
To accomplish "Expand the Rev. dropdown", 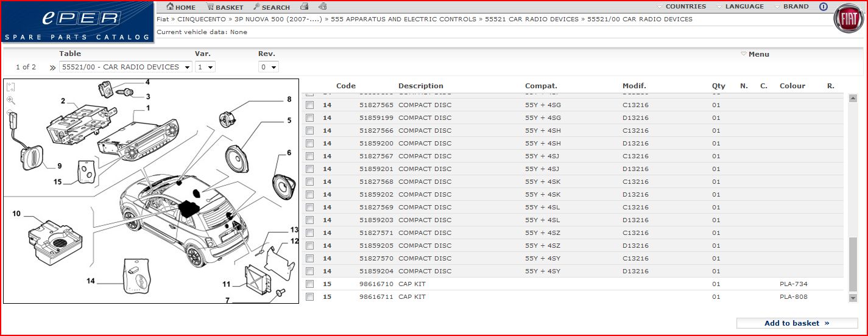I will click(268, 67).
